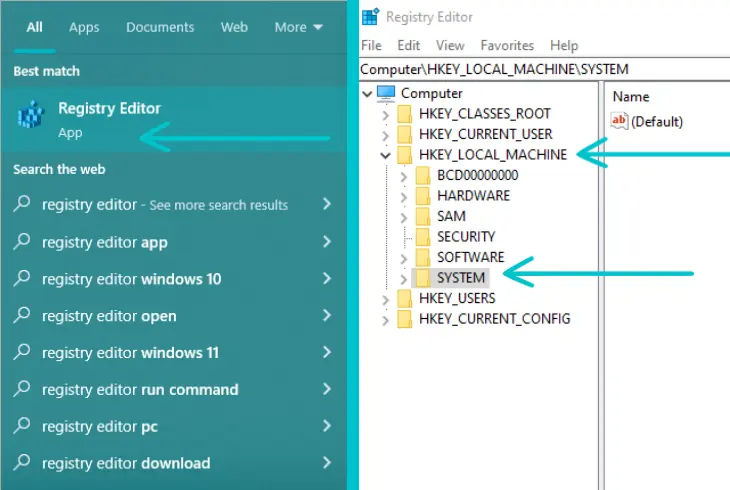
Task: Click the registry path address bar
Action: click(545, 69)
